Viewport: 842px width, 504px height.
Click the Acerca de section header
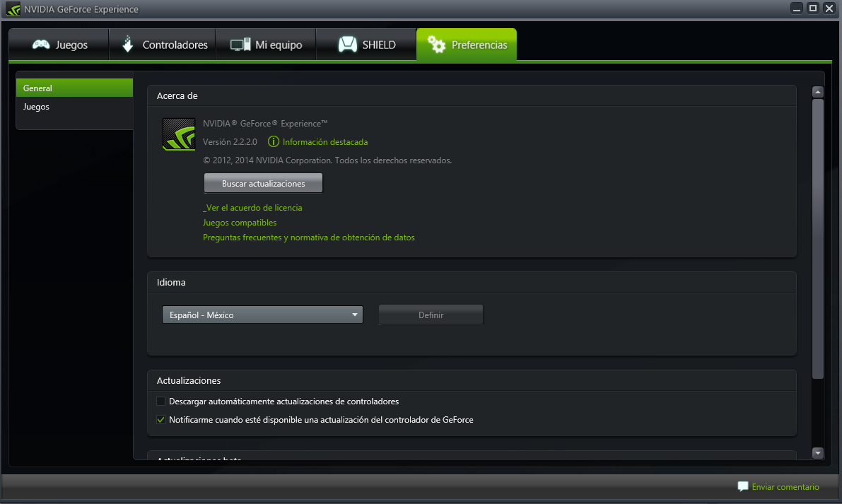pos(177,95)
